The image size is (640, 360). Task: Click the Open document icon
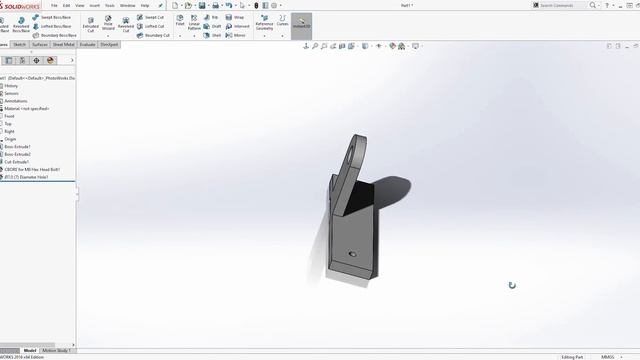(188, 5)
